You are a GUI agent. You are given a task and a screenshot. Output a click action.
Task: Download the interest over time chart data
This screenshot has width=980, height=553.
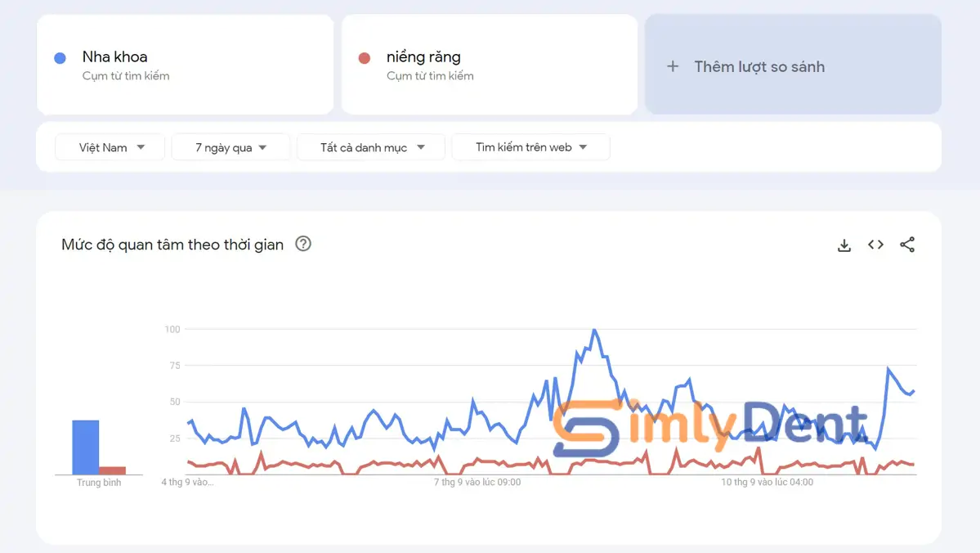844,245
